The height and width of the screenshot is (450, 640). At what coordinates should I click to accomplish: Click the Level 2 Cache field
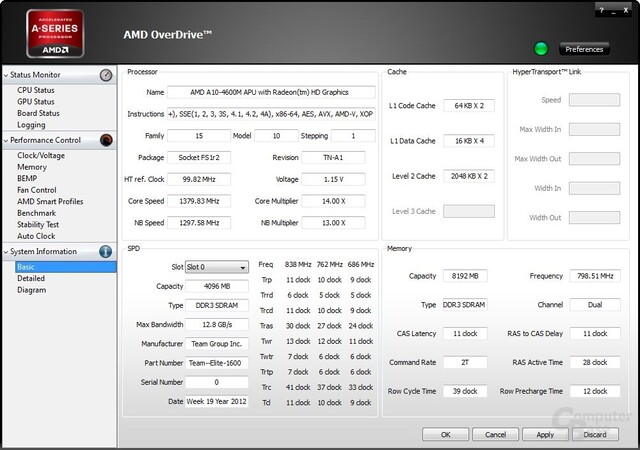[469, 176]
